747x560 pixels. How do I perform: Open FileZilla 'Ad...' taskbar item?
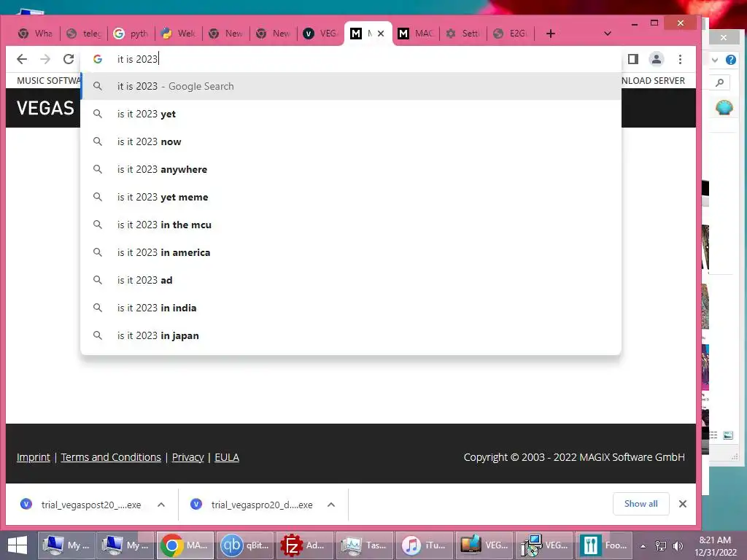[304, 545]
